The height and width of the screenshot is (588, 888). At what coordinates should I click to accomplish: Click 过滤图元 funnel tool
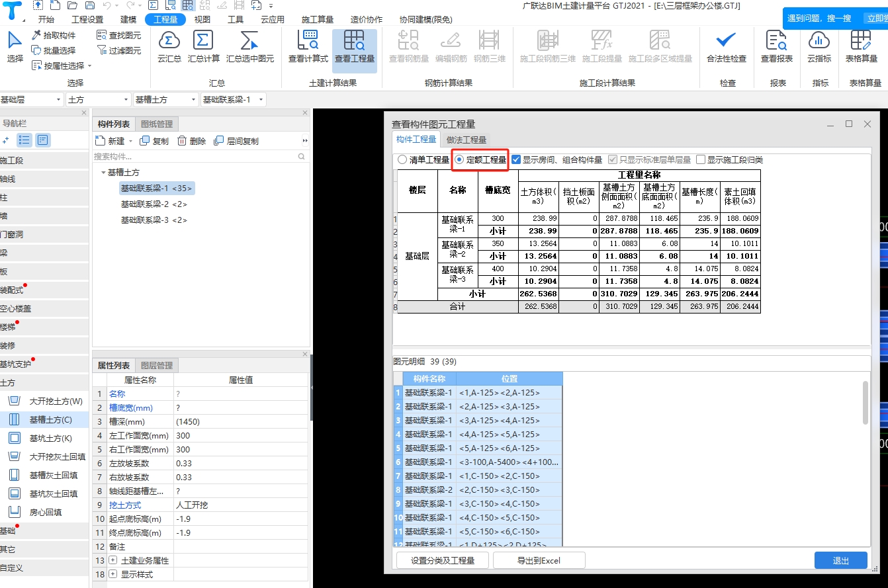[118, 50]
